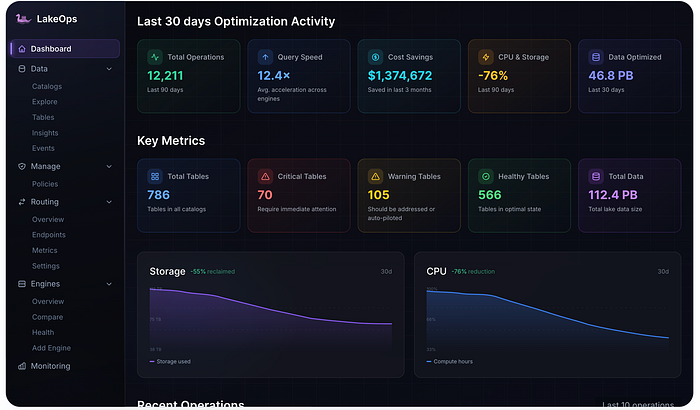Click the Manage shield icon
Image resolution: width=700 pixels, height=410 pixels.
coord(21,166)
